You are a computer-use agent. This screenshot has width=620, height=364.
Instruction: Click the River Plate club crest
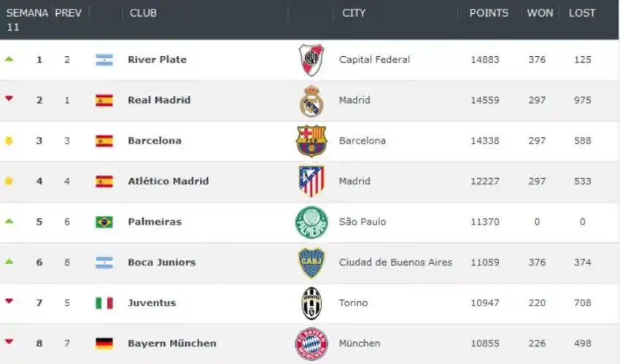311,60
